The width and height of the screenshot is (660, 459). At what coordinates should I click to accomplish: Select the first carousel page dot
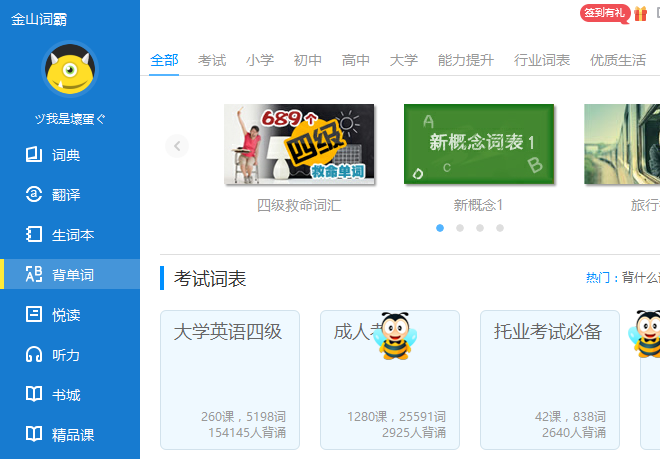(x=440, y=228)
